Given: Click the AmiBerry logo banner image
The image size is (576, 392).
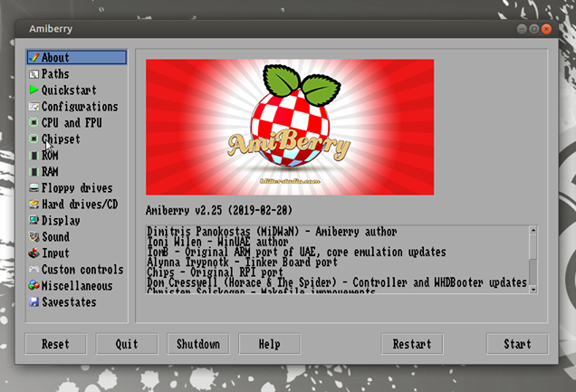Looking at the screenshot, I should pos(290,127).
